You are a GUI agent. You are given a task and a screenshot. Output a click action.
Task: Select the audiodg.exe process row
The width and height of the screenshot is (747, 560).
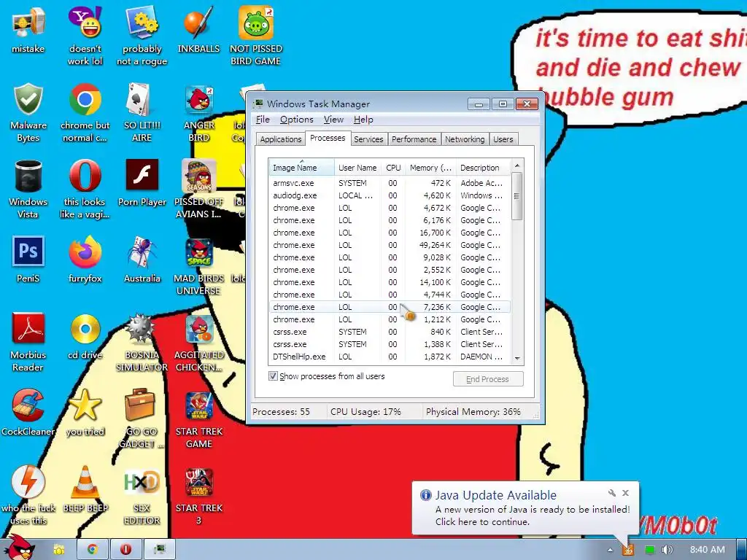(x=390, y=195)
